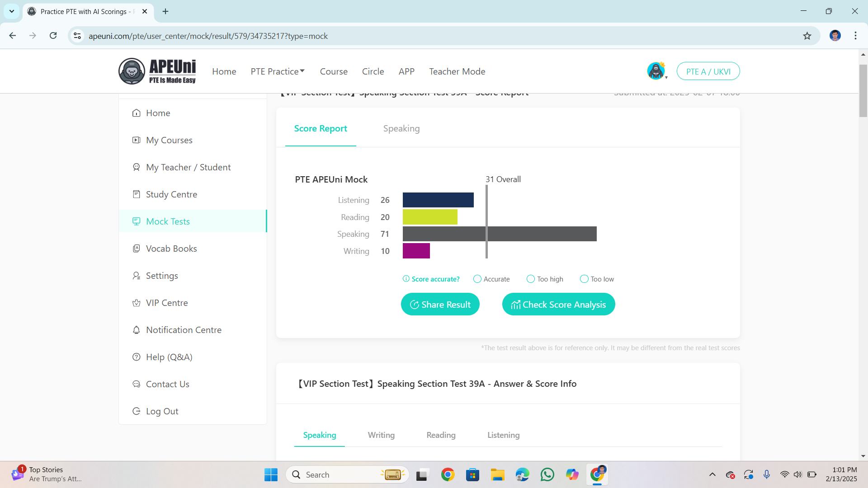Open the Reading answer tab

coord(441,435)
